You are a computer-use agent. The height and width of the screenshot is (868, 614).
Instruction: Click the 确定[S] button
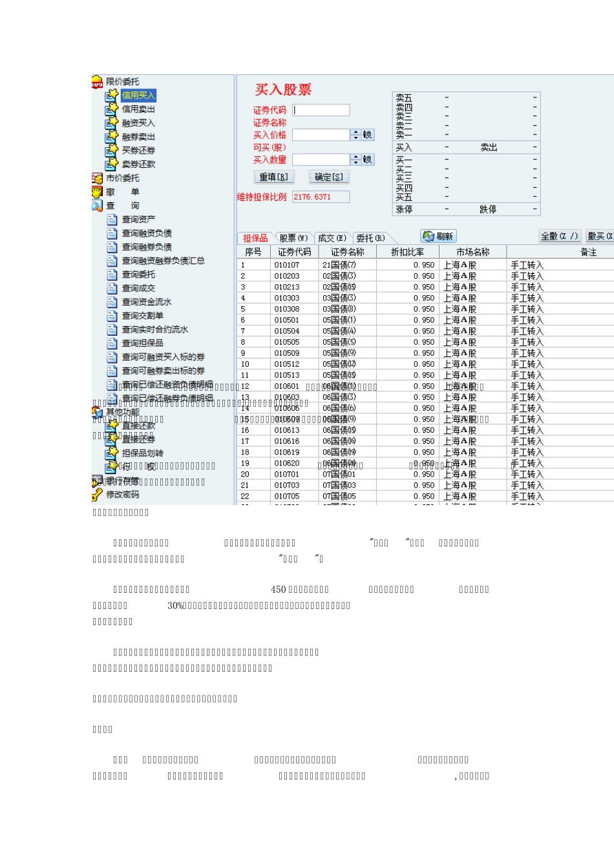(x=330, y=177)
